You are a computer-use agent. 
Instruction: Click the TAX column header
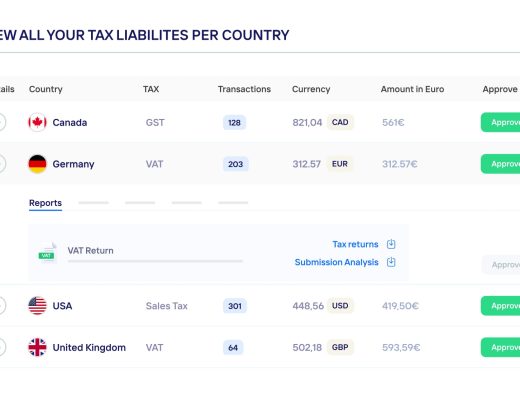click(151, 89)
